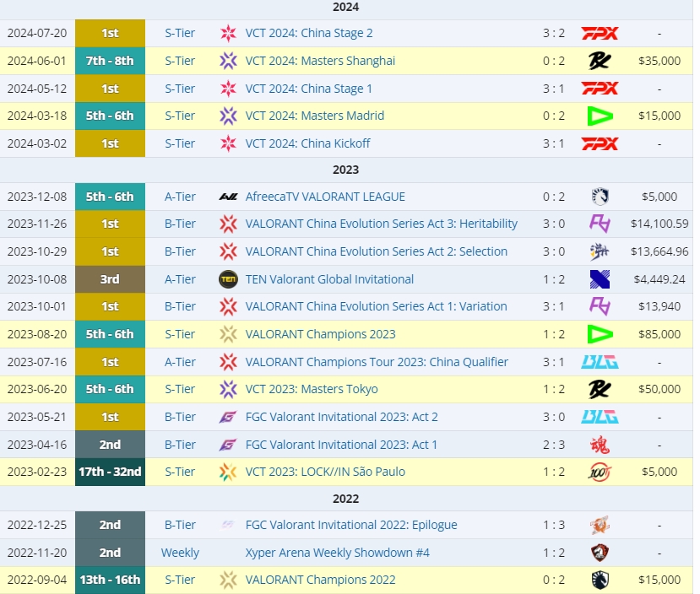This screenshot has height=594, width=700.
Task: Open red opponent logo in FGC Act 1 row
Action: 600,445
